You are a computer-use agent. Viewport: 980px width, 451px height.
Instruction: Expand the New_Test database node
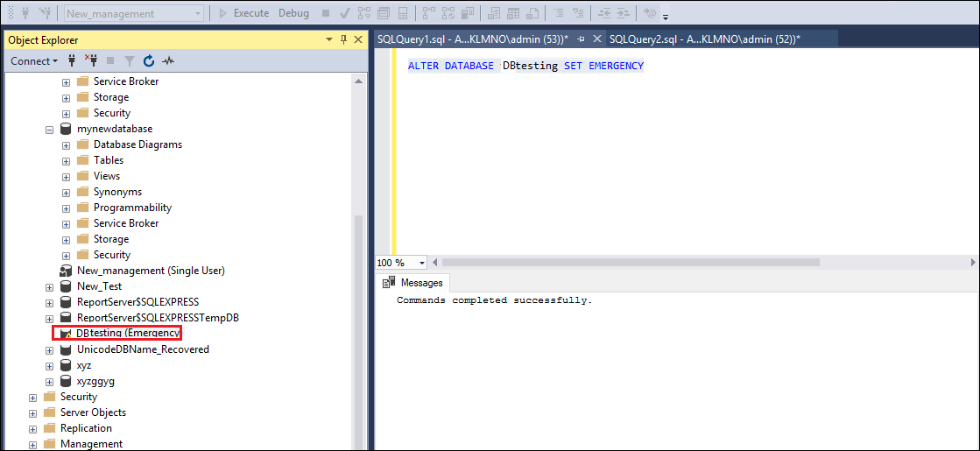(49, 286)
